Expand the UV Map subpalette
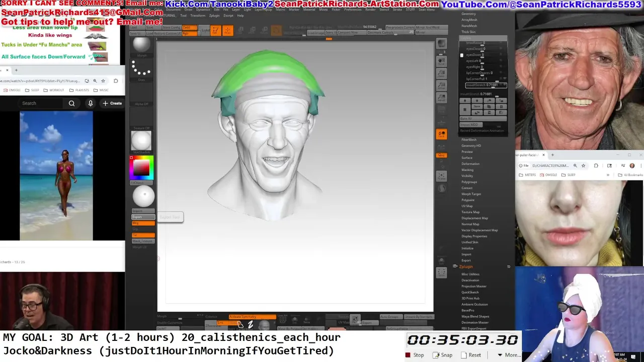644x362 pixels. pos(467,206)
